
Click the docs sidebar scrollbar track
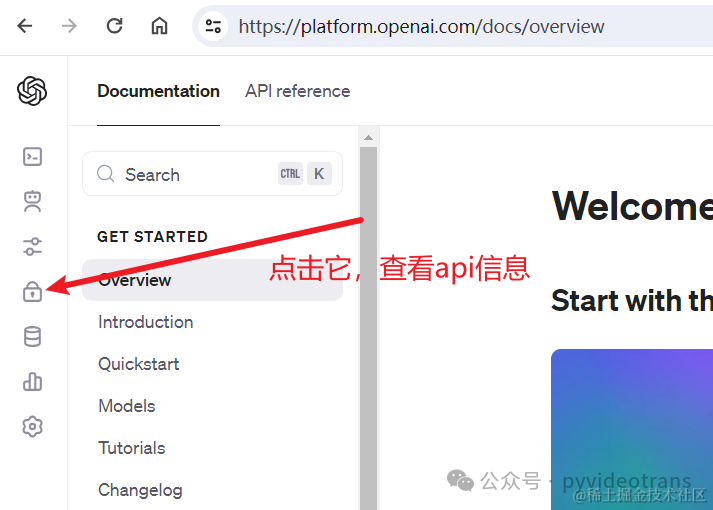click(369, 327)
